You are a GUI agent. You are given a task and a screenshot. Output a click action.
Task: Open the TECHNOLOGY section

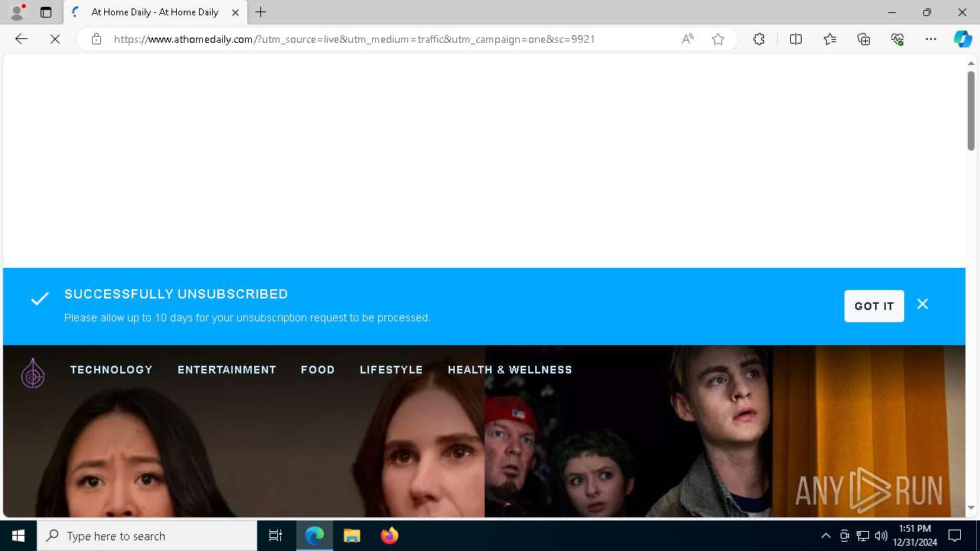pyautogui.click(x=112, y=370)
